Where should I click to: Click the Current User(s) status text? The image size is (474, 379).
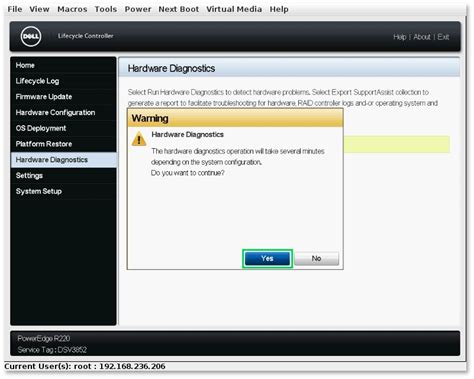[85, 366]
